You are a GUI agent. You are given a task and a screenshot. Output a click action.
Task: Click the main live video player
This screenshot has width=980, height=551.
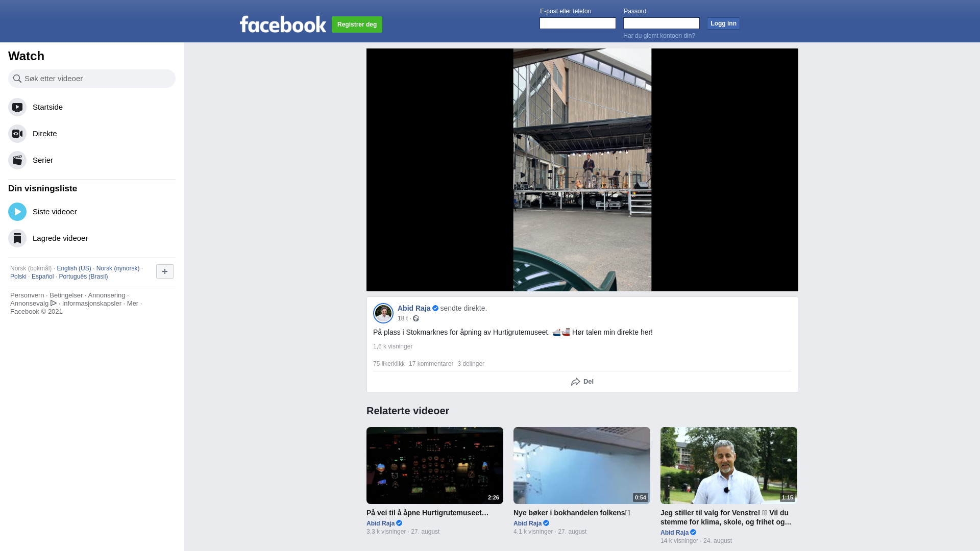582,170
